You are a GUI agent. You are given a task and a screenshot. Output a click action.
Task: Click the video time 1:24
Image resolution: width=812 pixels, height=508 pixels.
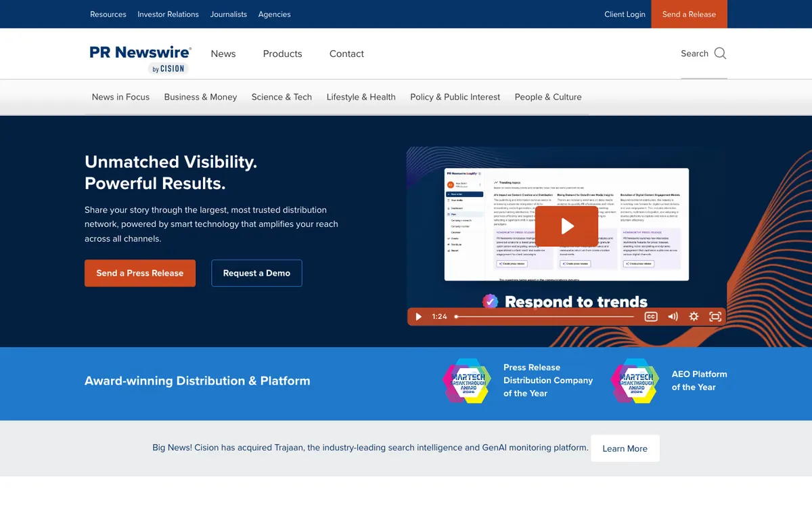coord(439,316)
